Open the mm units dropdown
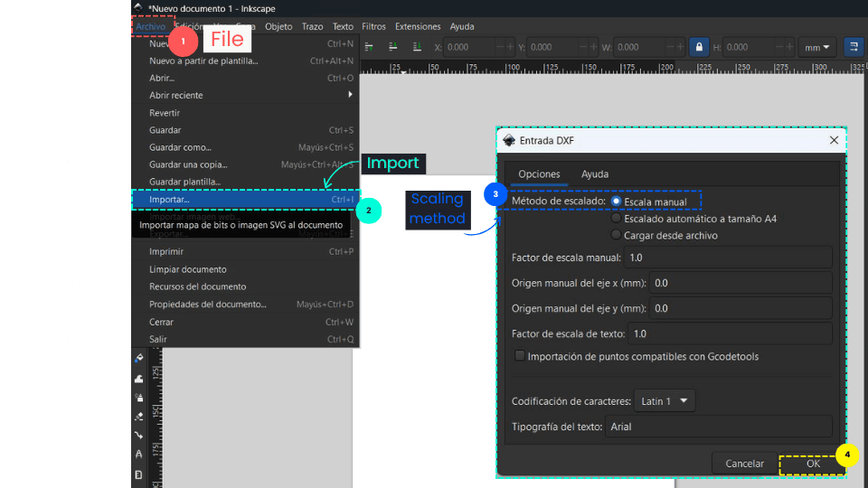This screenshot has width=868, height=488. (x=816, y=47)
